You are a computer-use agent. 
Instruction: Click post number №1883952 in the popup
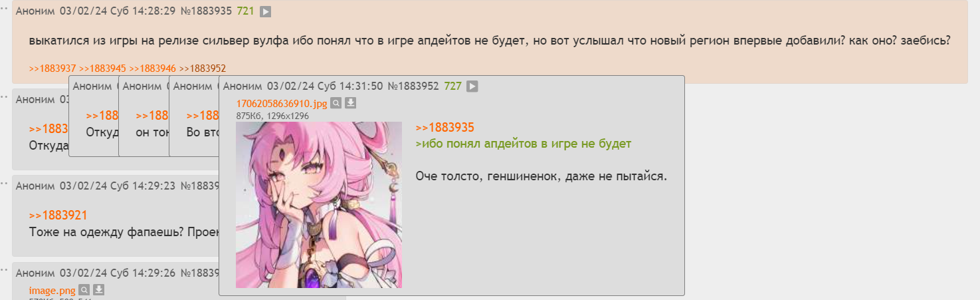pyautogui.click(x=413, y=86)
